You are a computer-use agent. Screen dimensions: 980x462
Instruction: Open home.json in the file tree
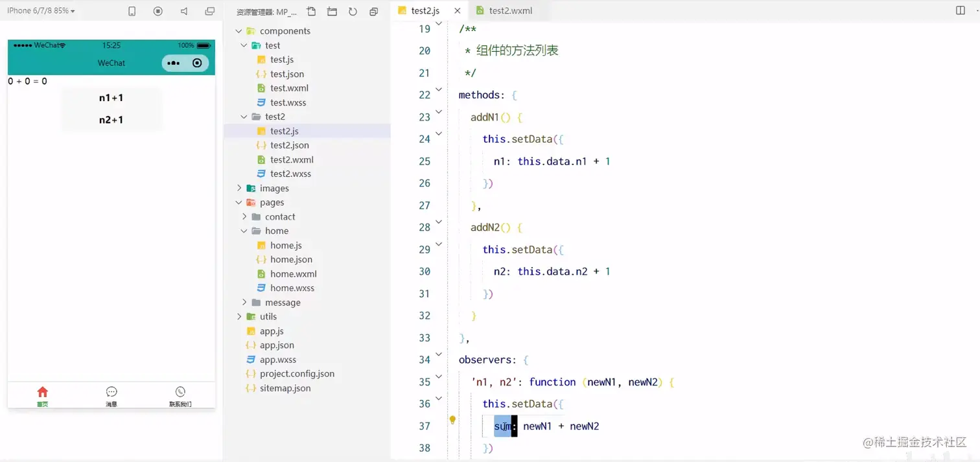[x=291, y=259]
